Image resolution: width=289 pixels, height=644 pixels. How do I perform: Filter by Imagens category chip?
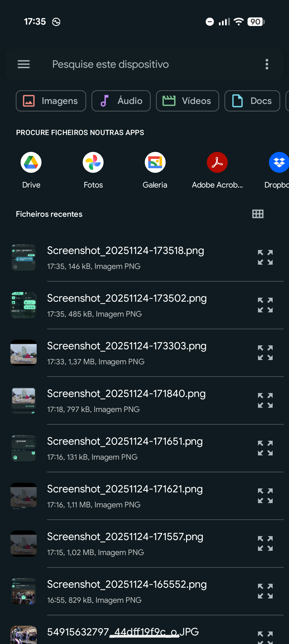51,101
